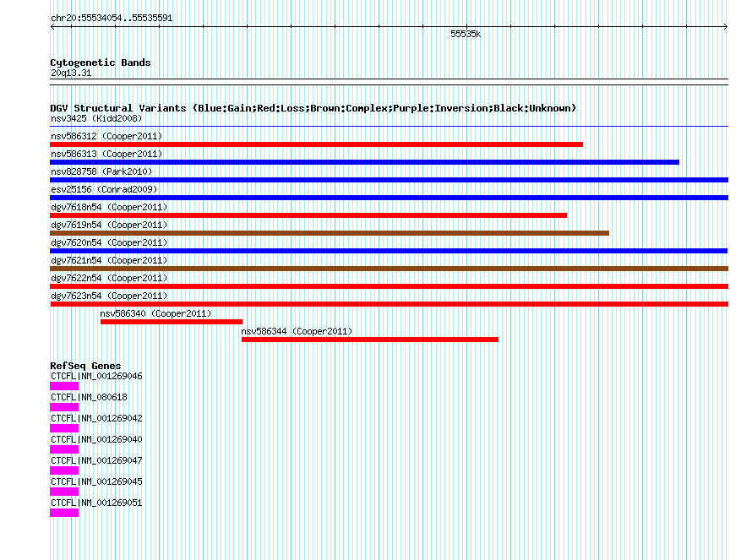
Task: Click the 20q13.31 band label
Action: [71, 73]
